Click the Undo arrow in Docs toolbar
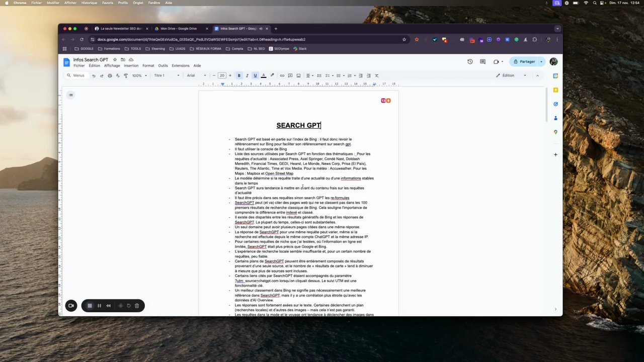The height and width of the screenshot is (362, 644). coord(94,75)
